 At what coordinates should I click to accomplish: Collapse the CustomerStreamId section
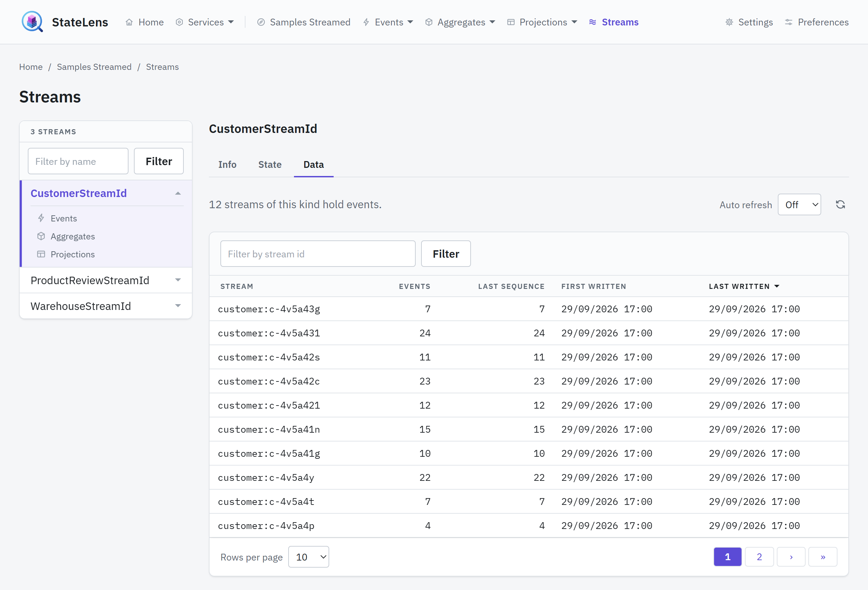(x=178, y=193)
